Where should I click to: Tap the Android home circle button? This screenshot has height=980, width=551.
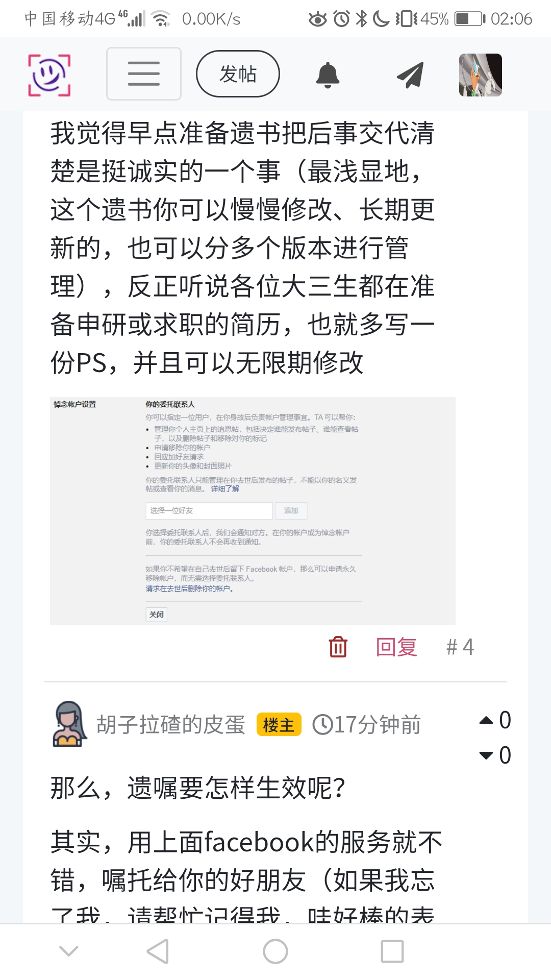[275, 951]
